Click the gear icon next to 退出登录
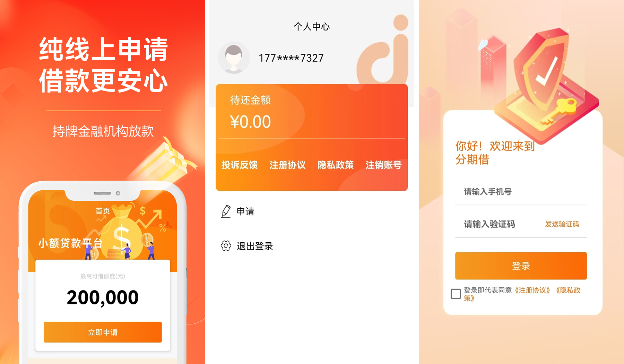Image resolution: width=624 pixels, height=364 pixels. click(x=226, y=246)
